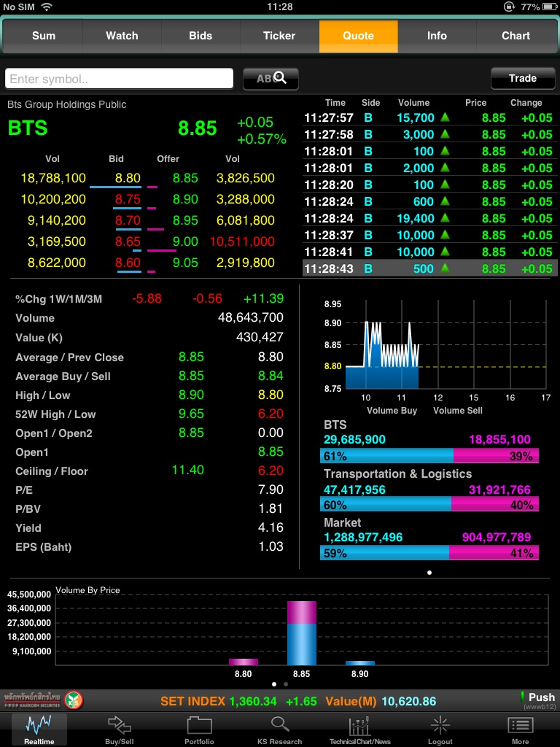Tap Market sell volume 904,977,789
This screenshot has height=747, width=560.
[x=496, y=538]
